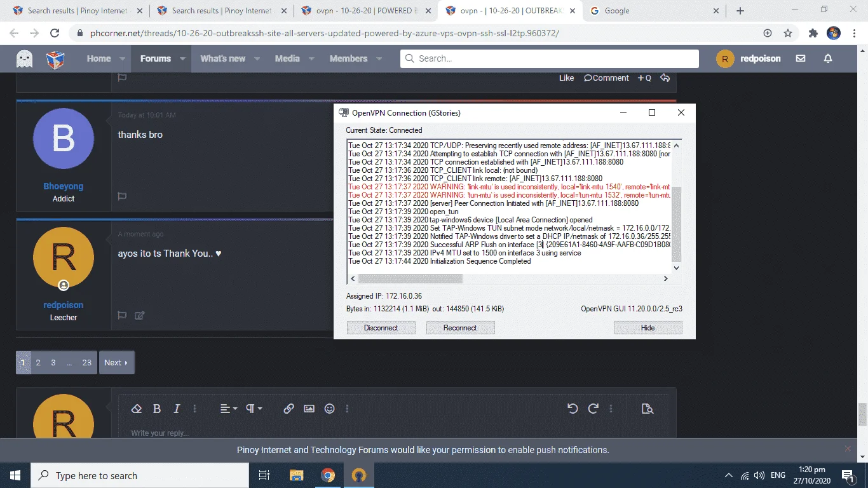Toggle bold formatting in reply editor
Image resolution: width=868 pixels, height=488 pixels.
157,409
